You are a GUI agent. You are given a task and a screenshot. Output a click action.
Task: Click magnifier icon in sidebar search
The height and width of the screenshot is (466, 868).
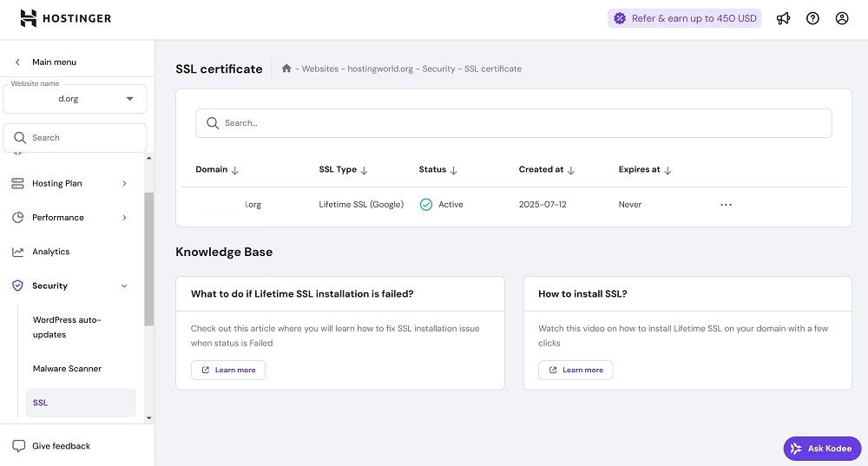click(20, 138)
